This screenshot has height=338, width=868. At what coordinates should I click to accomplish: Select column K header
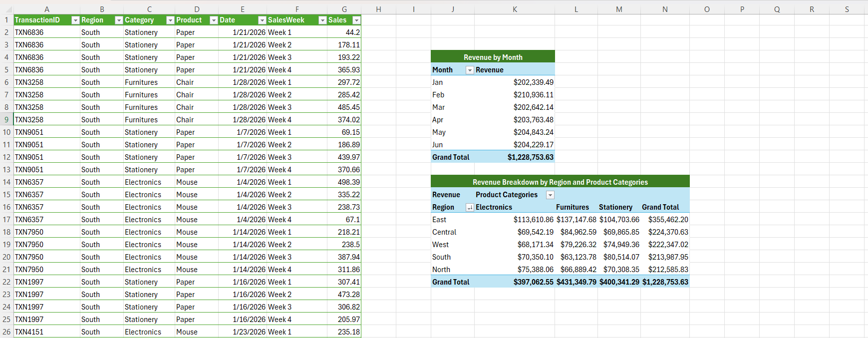(x=515, y=9)
